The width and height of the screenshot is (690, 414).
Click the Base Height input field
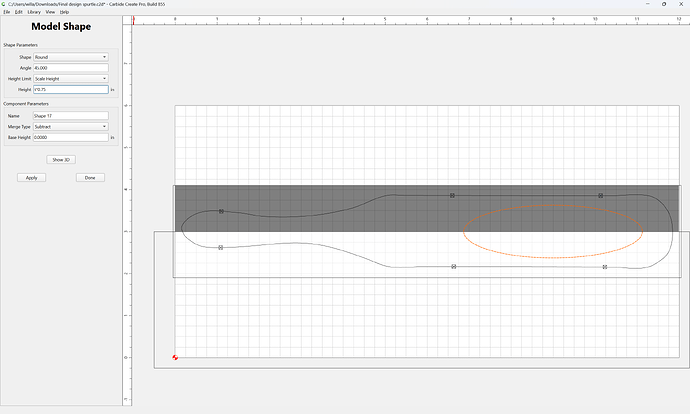pyautogui.click(x=71, y=137)
